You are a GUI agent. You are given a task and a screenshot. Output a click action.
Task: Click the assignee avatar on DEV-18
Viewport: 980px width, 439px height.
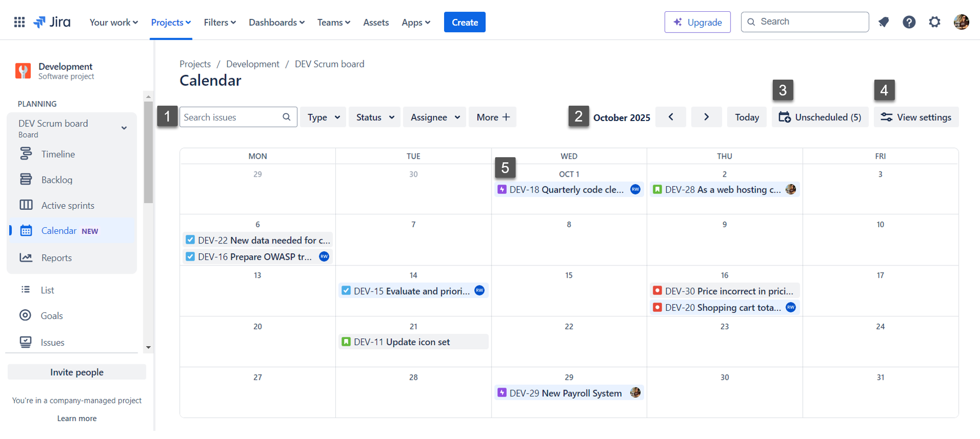pyautogui.click(x=635, y=189)
